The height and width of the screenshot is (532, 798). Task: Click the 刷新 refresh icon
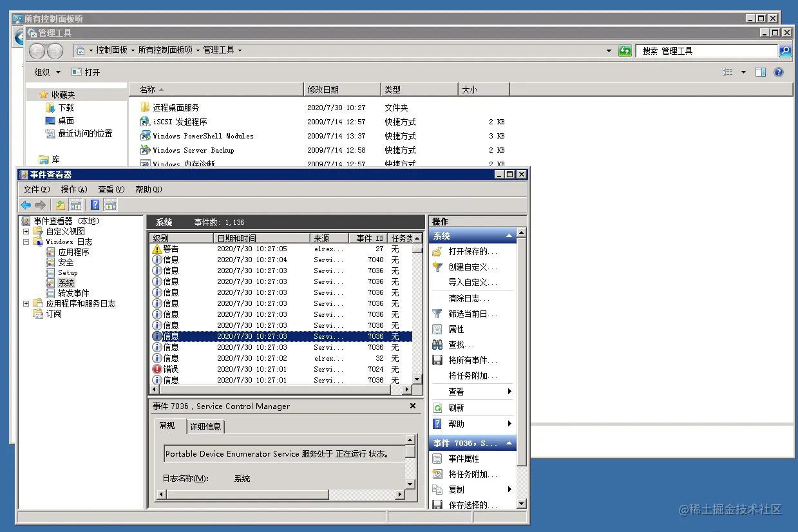point(437,408)
